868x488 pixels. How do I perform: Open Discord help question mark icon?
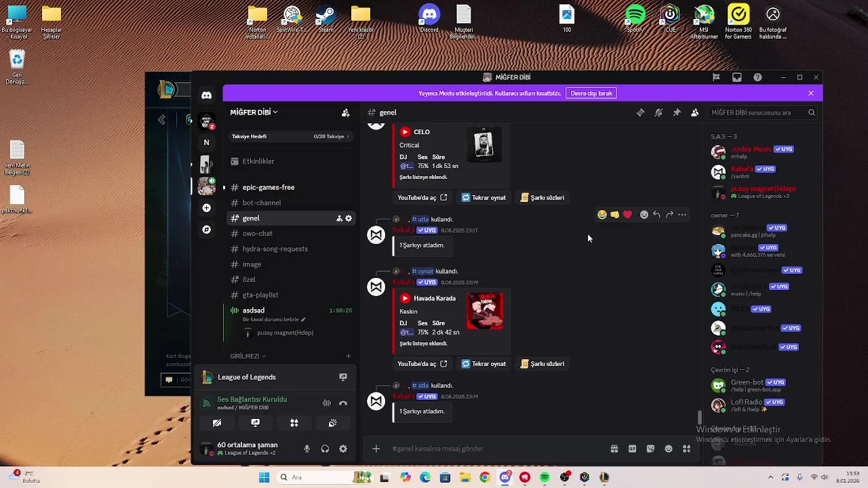pos(757,77)
